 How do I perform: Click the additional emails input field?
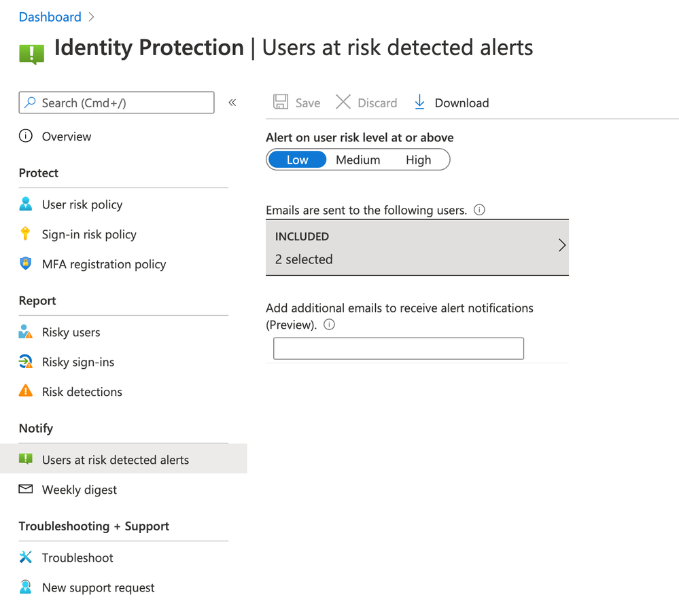pyautogui.click(x=398, y=348)
